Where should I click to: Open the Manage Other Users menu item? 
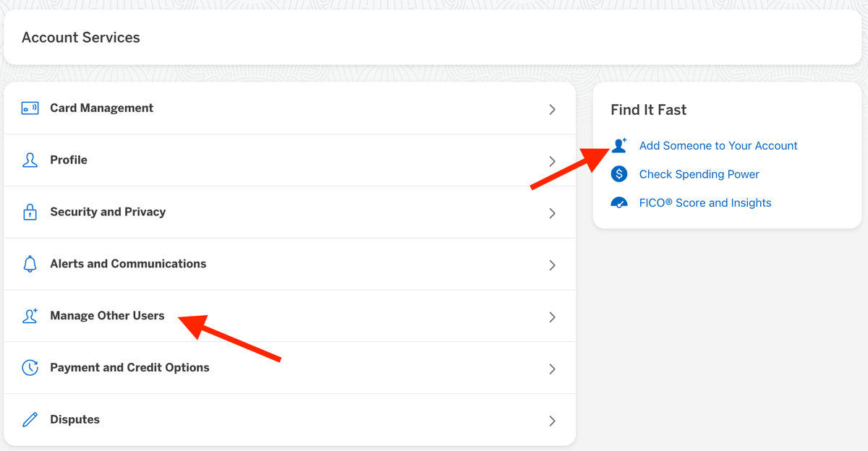click(107, 316)
